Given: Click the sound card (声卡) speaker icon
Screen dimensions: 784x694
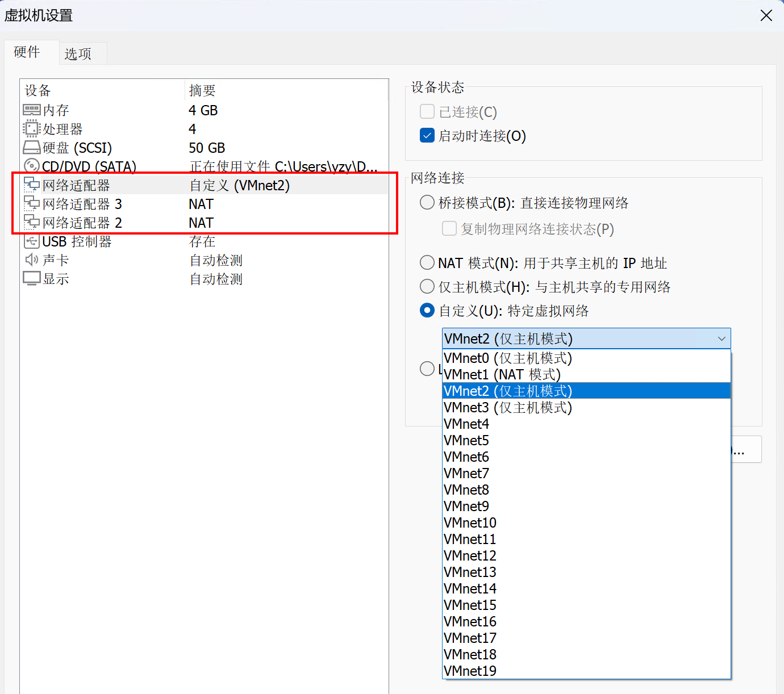Looking at the screenshot, I should pos(31,260).
